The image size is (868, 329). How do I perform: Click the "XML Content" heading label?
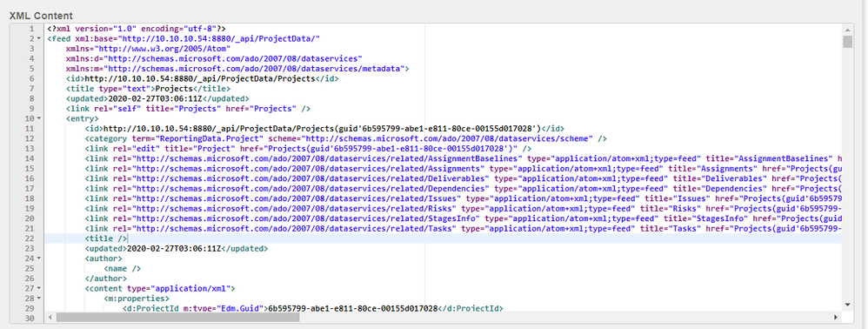tap(41, 16)
